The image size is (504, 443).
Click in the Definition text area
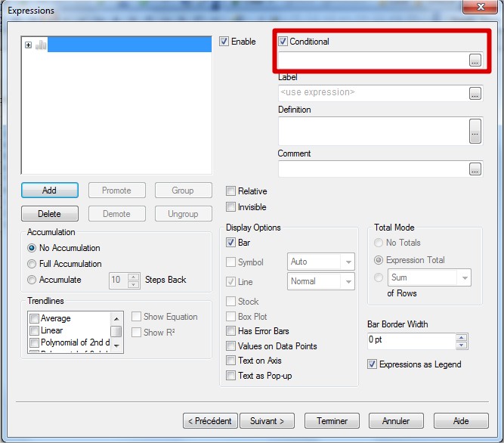(373, 131)
